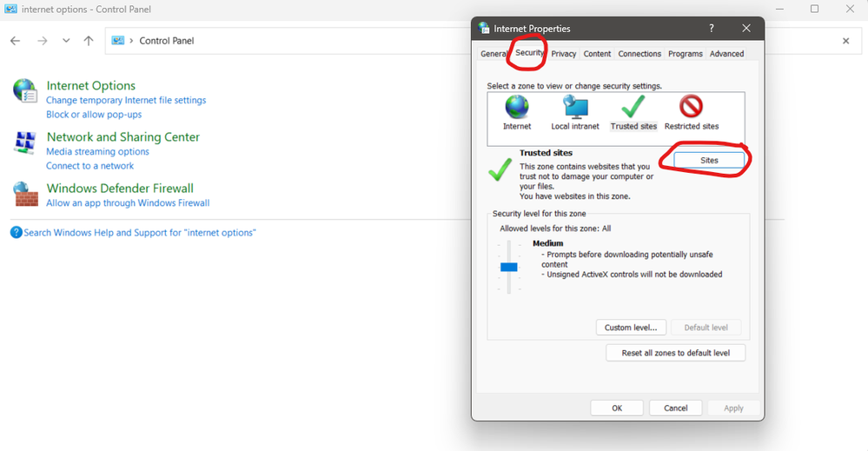Select the Trusted sites checkmark zone icon
Image resolution: width=868 pixels, height=451 pixels.
(x=633, y=107)
